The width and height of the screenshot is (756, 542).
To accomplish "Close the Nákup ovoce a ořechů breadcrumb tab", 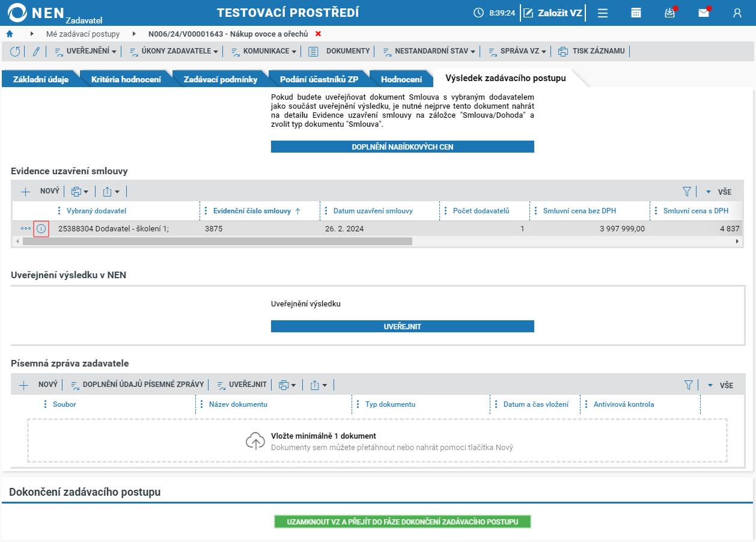I will tap(319, 34).
